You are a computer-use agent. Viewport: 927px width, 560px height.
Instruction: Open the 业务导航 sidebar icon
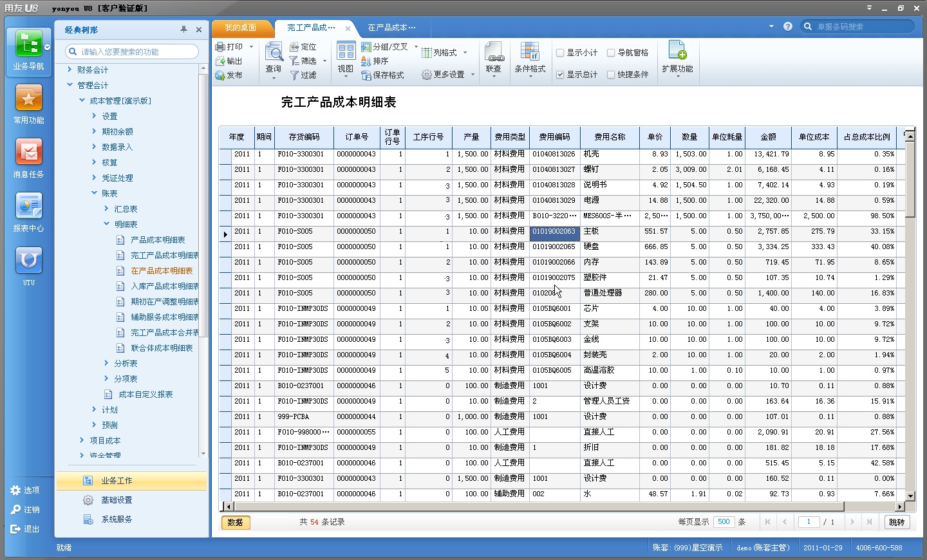[28, 44]
